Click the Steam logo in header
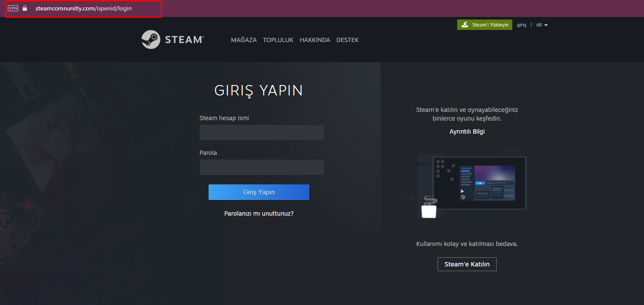 coord(173,39)
